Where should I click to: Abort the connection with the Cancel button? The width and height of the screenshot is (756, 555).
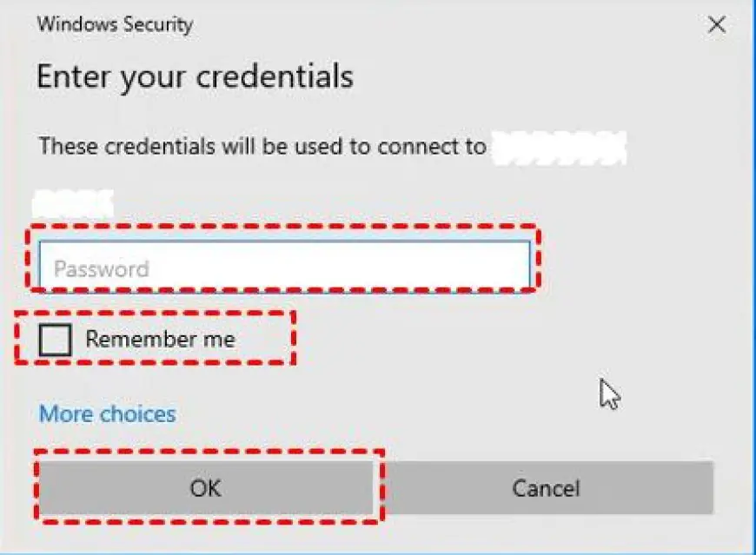click(546, 487)
